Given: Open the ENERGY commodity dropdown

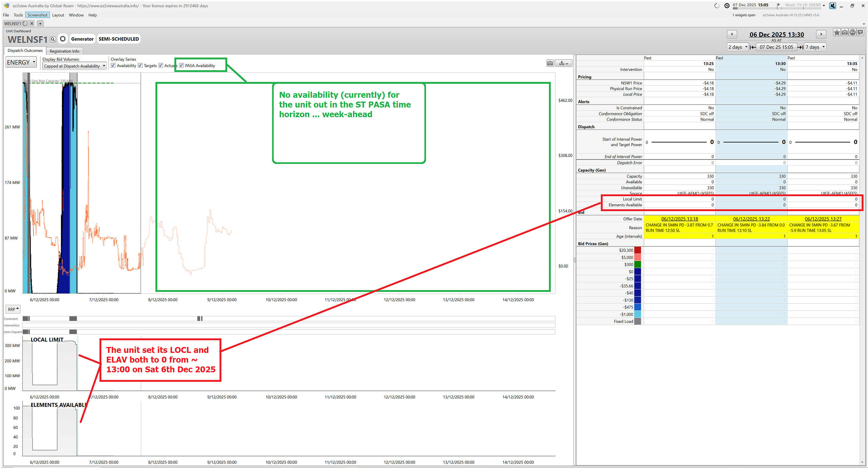Looking at the screenshot, I should click(21, 62).
